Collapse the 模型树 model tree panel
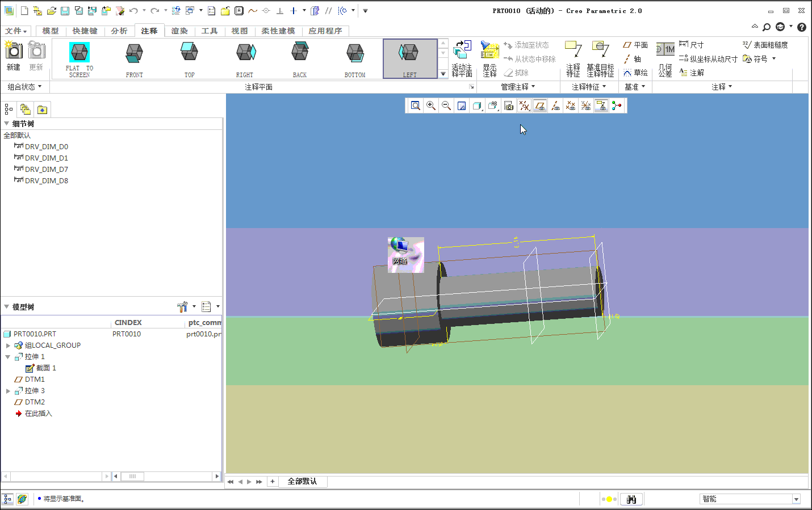Viewport: 812px width, 510px height. coord(7,307)
